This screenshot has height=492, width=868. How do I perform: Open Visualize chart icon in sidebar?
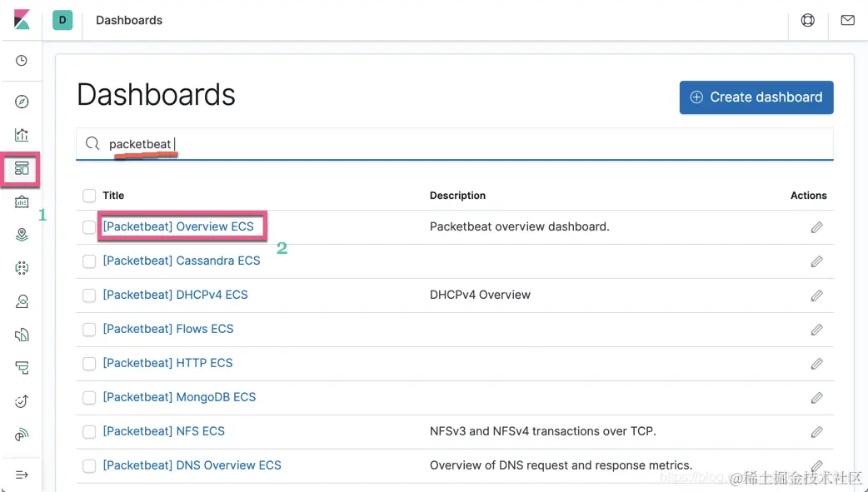tap(22, 135)
